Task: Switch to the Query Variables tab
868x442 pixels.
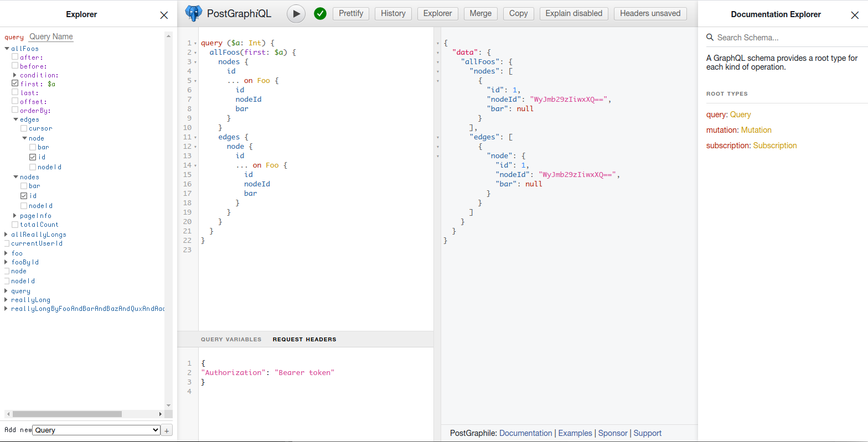Action: 231,339
